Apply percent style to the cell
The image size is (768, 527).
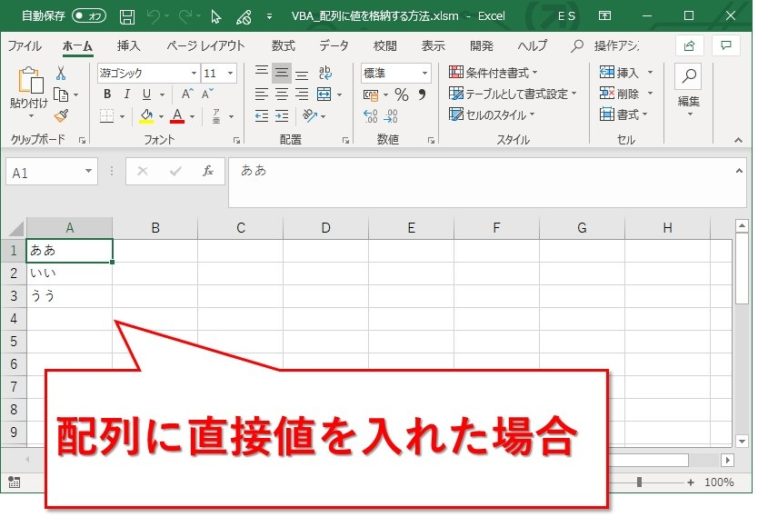401,94
